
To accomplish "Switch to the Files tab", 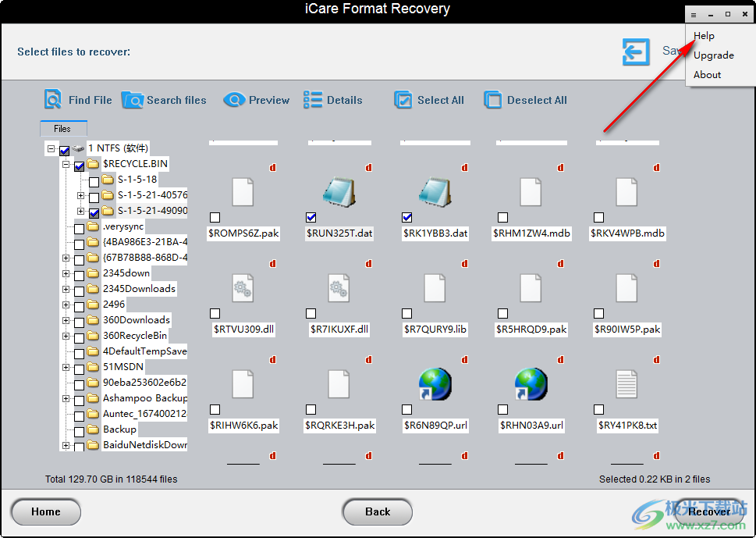I will (63, 128).
